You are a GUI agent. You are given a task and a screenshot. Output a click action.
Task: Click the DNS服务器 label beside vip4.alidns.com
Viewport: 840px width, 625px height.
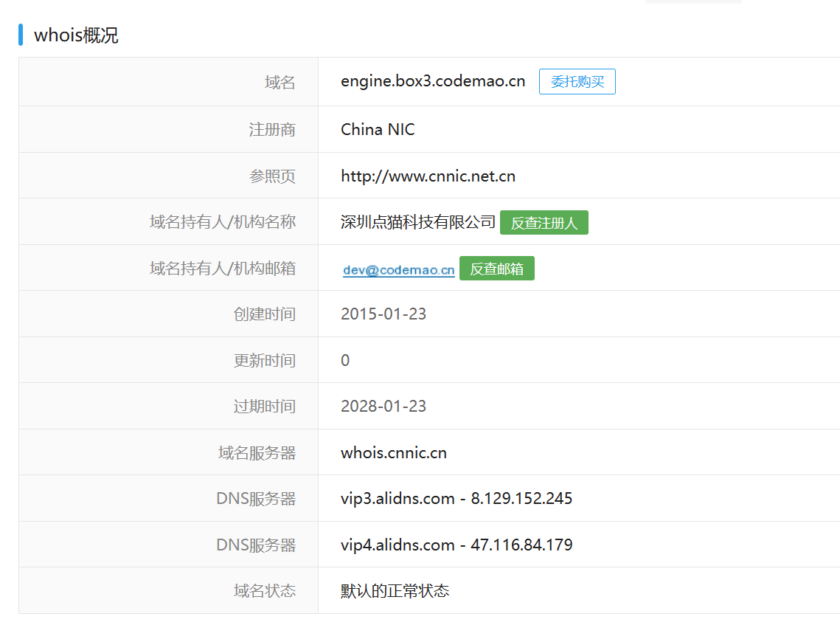tap(256, 545)
